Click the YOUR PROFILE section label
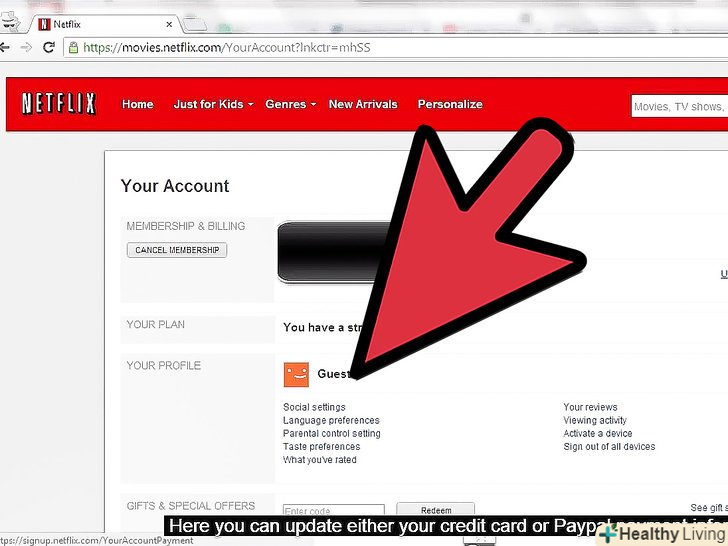The height and width of the screenshot is (546, 728). (163, 366)
